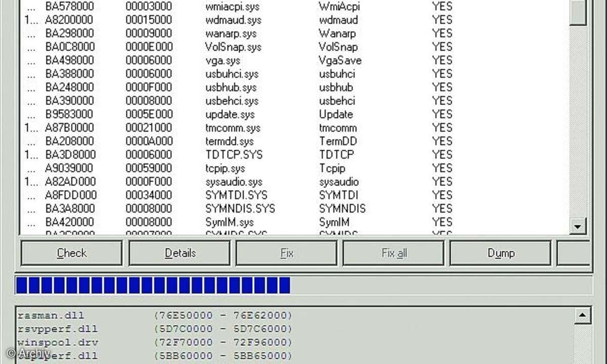Screen dimensions: 607x364
Task: Click size value 00015000
Action: [x=149, y=20]
